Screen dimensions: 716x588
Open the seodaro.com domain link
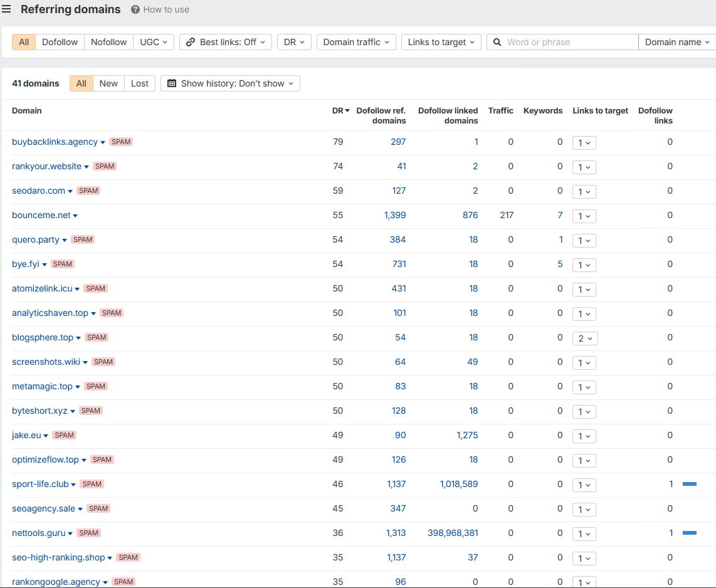(38, 191)
